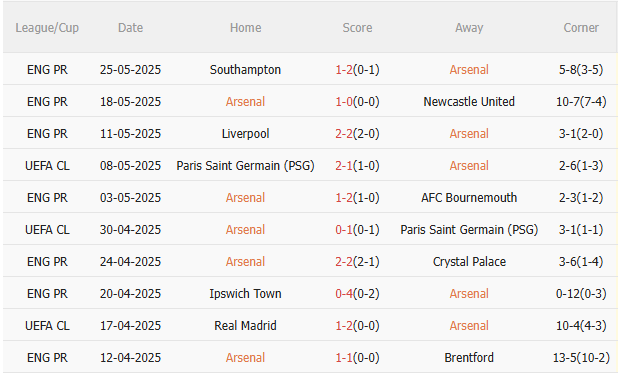618x378 pixels.
Task: Click AFC Bournemouth away team
Action: click(x=469, y=197)
